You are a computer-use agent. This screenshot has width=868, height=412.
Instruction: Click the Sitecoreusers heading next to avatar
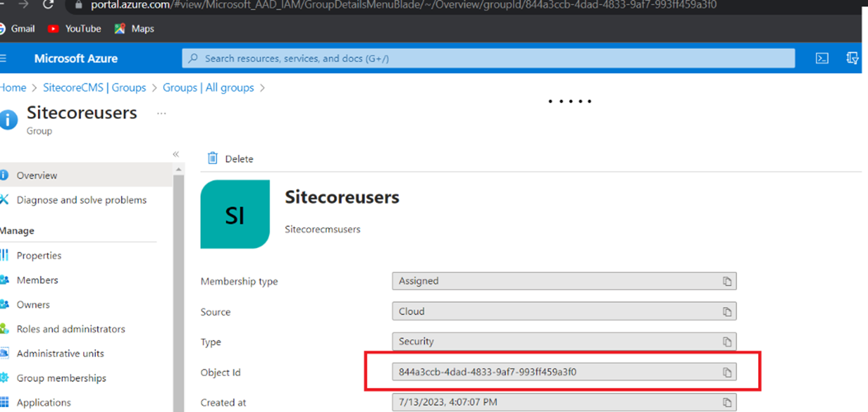(x=342, y=198)
